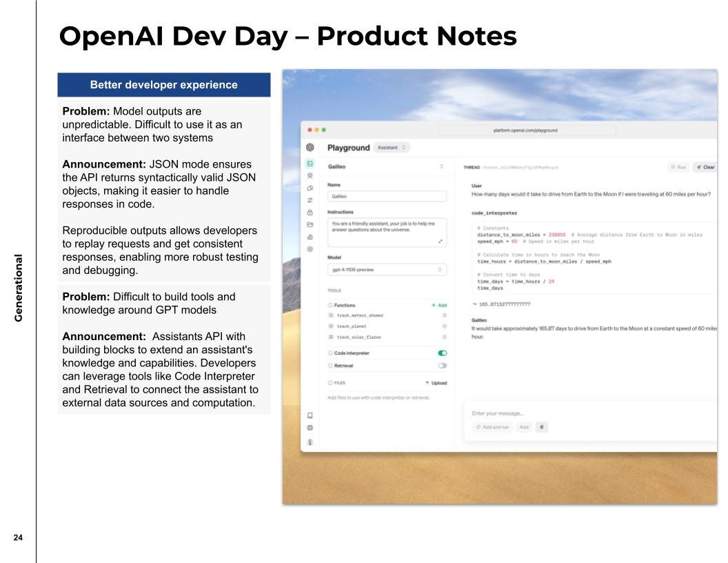728x563 pixels.
Task: Click the expand icon in Instructions box
Action: (x=440, y=241)
